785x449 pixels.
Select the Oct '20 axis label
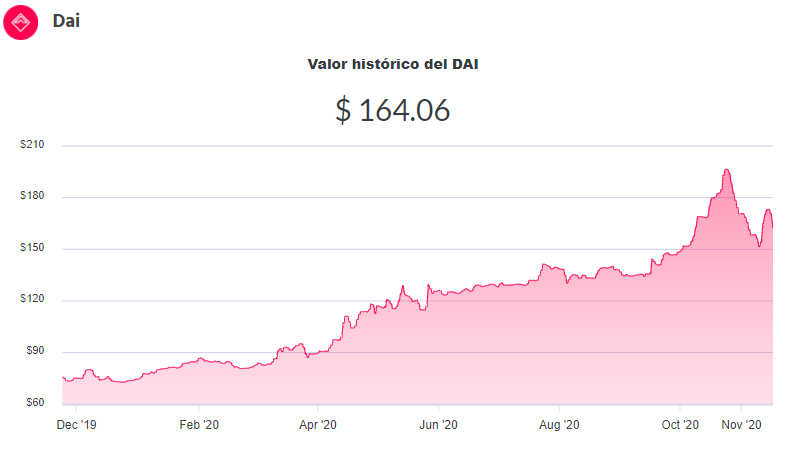coord(680,425)
